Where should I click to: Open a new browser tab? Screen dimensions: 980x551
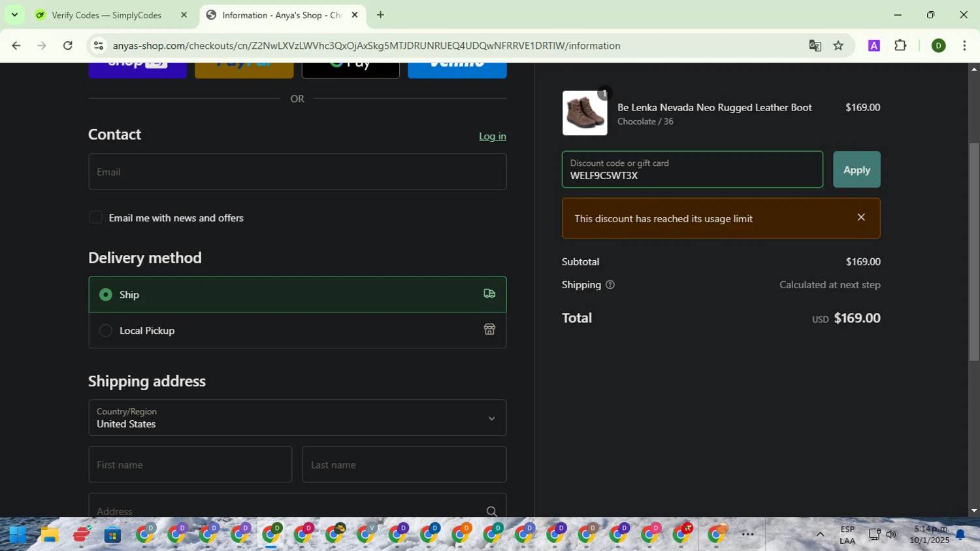click(380, 15)
